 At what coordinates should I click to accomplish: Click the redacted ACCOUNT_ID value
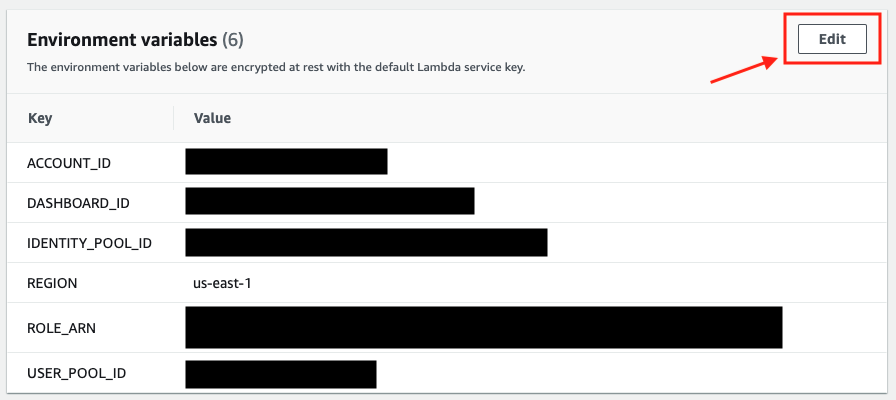[x=286, y=161]
